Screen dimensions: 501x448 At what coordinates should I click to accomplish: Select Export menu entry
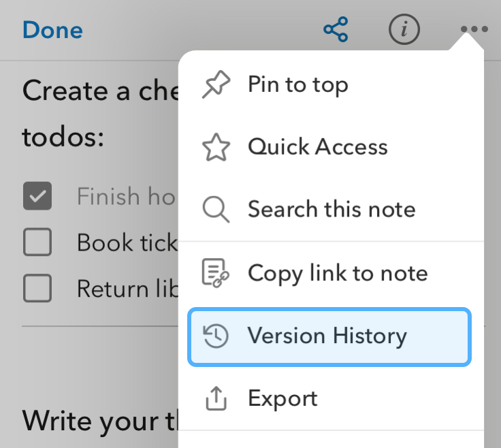[x=282, y=398]
